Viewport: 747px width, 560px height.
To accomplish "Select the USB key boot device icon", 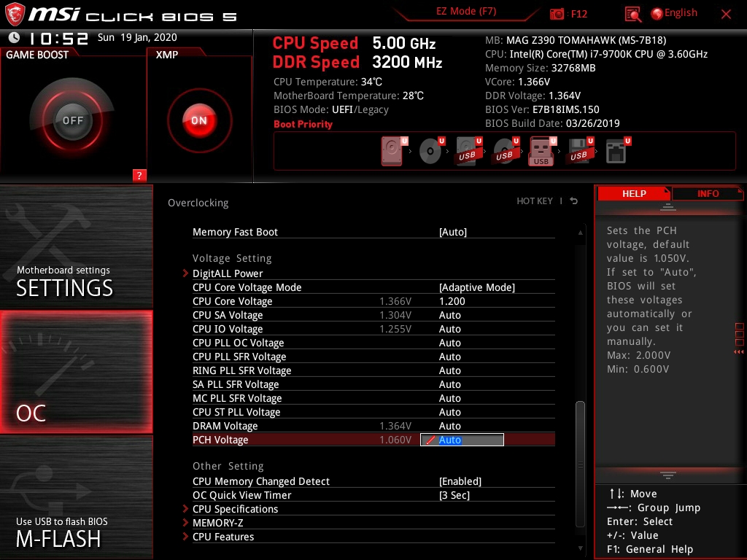I will (542, 151).
